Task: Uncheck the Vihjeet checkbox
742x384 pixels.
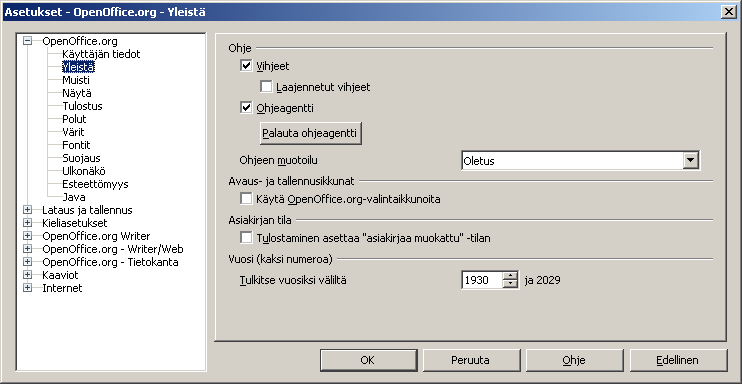Action: pos(246,66)
